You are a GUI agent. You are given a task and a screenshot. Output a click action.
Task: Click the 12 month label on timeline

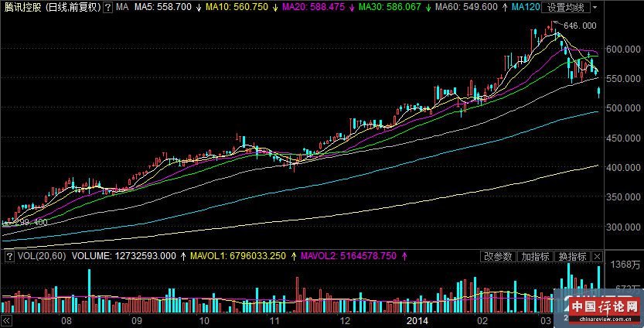tap(345, 321)
